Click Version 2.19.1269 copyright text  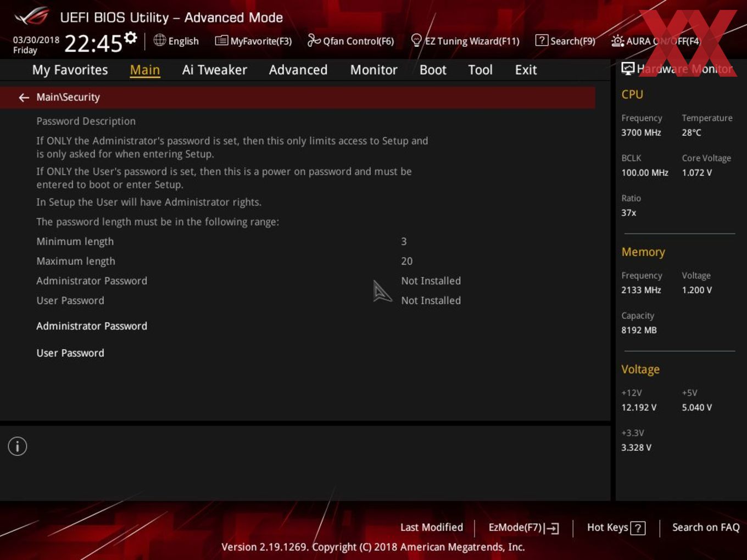click(x=373, y=547)
